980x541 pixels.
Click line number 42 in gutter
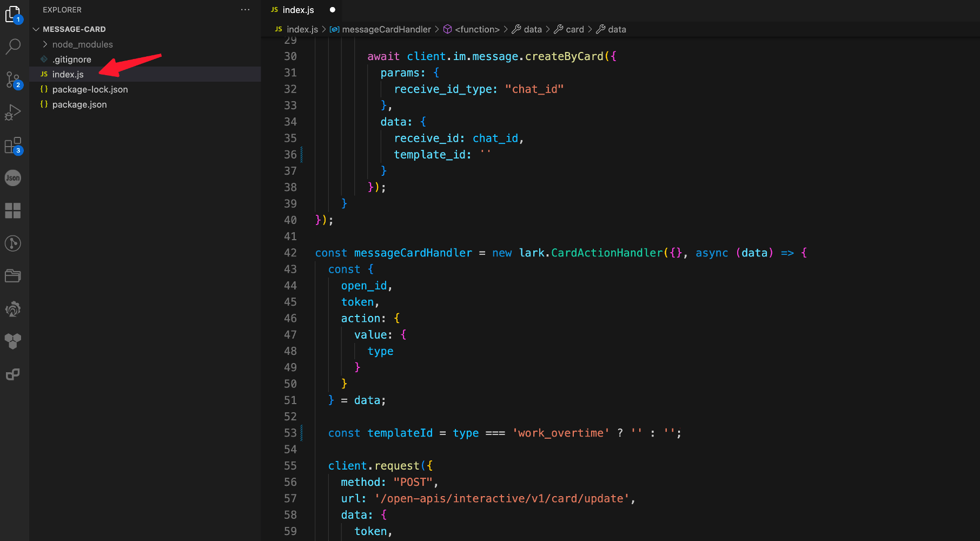290,253
